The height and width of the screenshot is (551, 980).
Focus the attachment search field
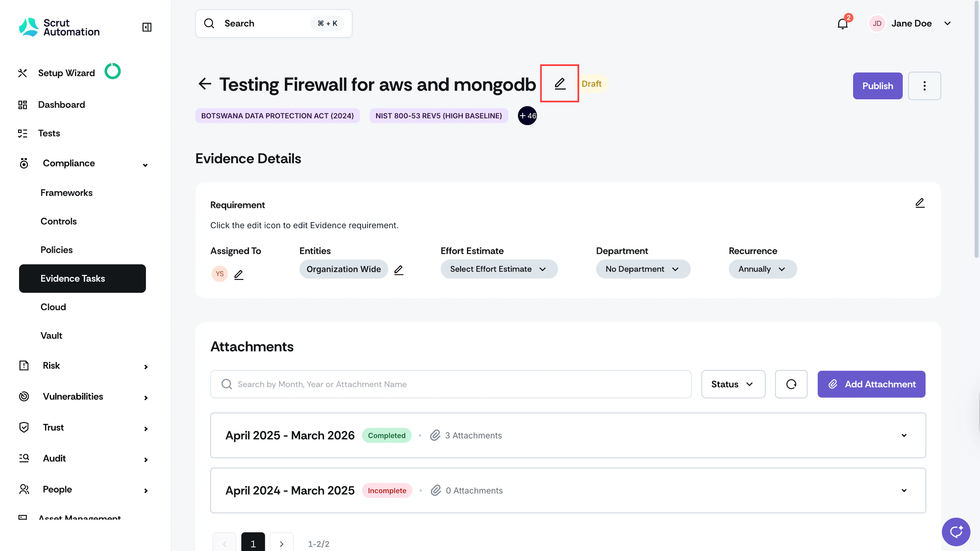pos(451,384)
